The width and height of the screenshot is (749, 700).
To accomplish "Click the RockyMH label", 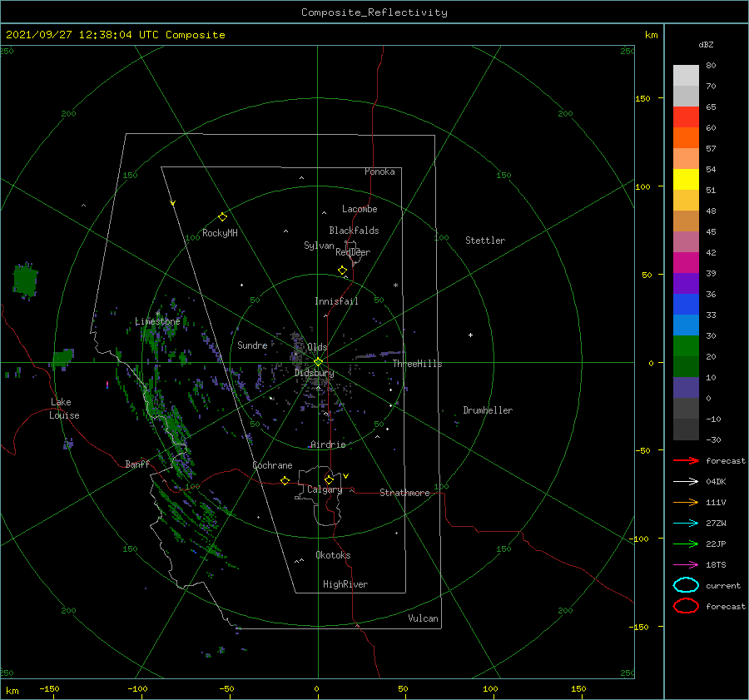I will 220,233.
